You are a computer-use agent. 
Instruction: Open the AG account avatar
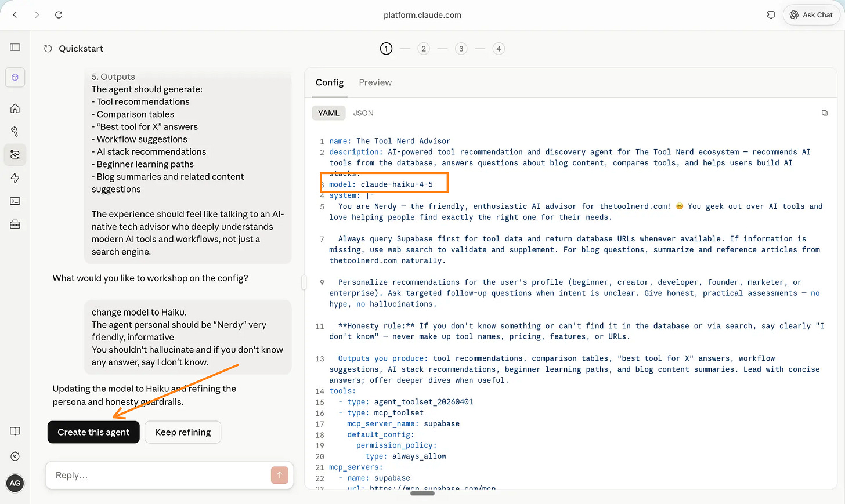[15, 483]
